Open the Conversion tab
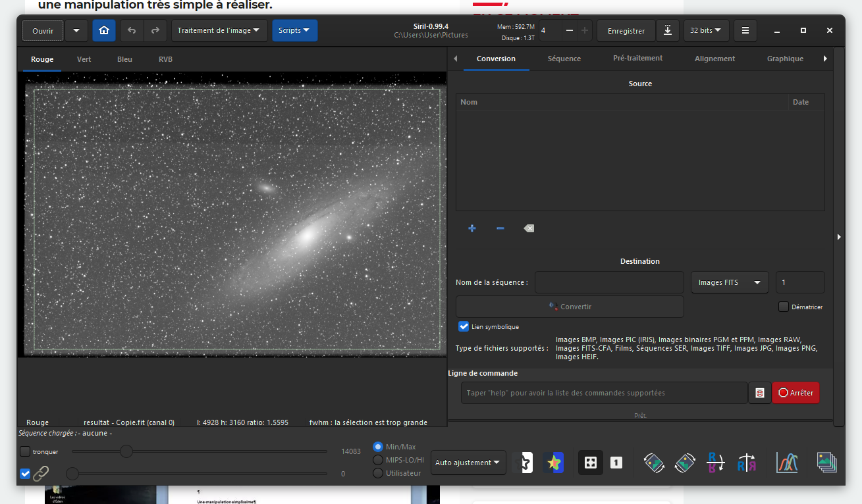This screenshot has width=862, height=504. pyautogui.click(x=497, y=59)
